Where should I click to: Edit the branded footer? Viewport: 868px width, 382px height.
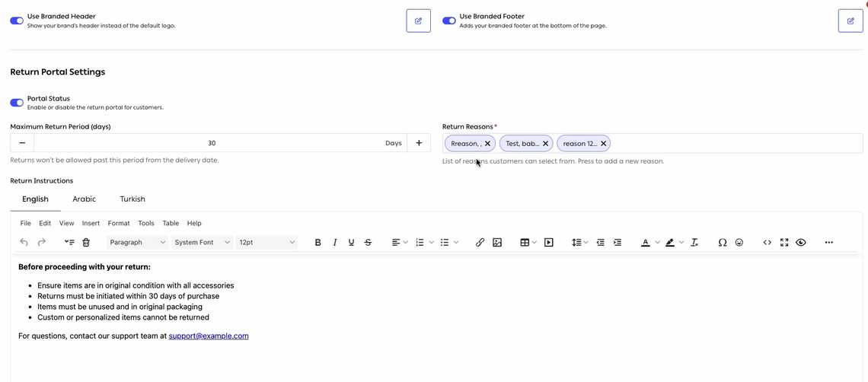[x=850, y=21]
